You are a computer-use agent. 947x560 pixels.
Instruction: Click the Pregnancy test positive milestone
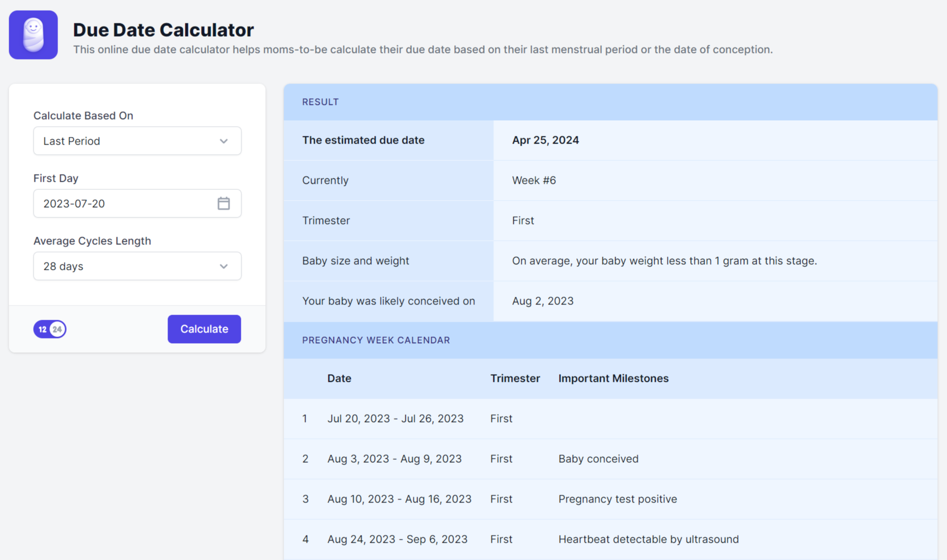(x=618, y=499)
